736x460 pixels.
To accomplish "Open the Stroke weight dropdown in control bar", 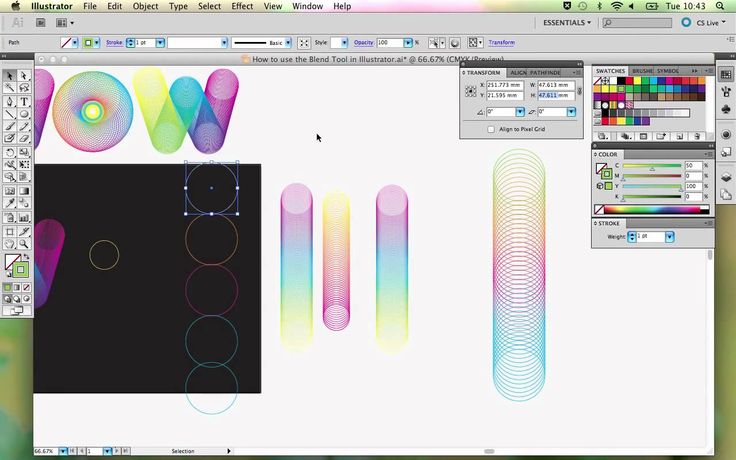I will (158, 43).
